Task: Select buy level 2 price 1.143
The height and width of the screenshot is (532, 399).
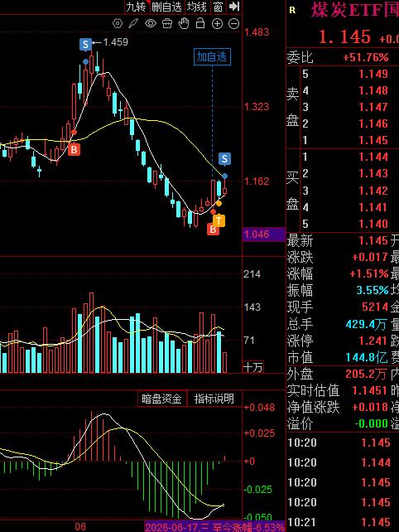Action: pos(373,174)
